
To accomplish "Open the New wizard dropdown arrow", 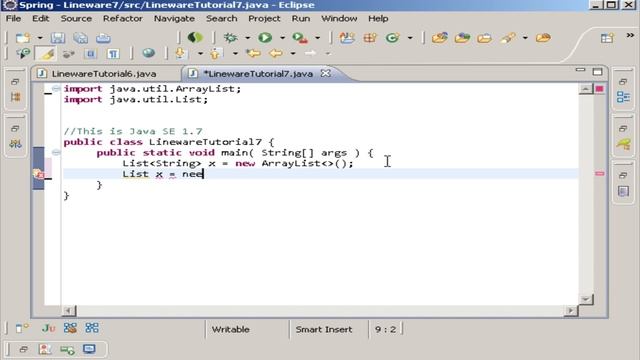I will click(x=40, y=38).
